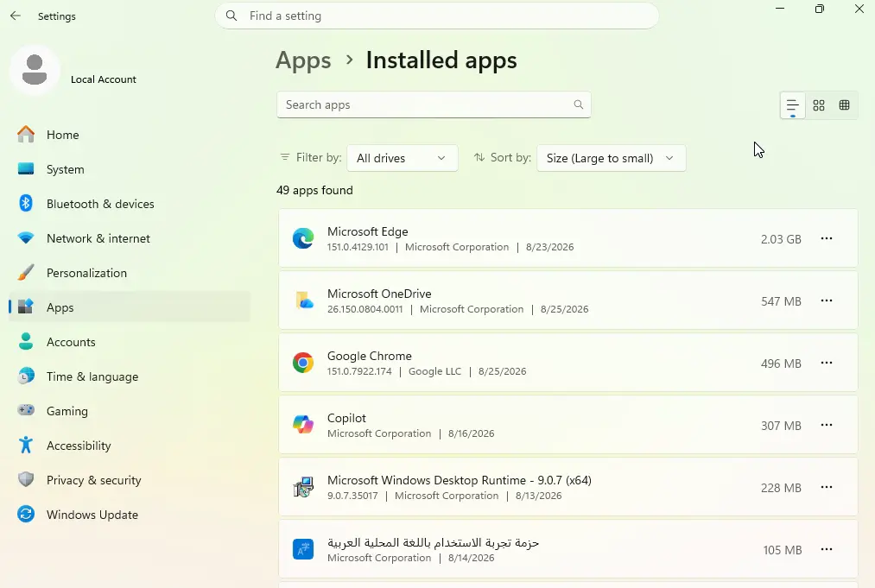The height and width of the screenshot is (588, 875).
Task: Click the Microsoft Windows Desktop Runtime name
Action: click(x=460, y=480)
